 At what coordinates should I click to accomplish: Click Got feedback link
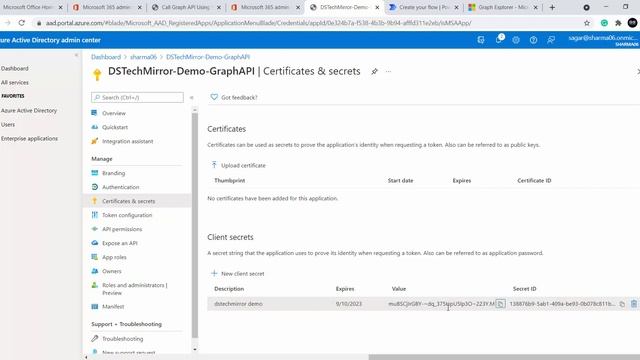(x=234, y=97)
